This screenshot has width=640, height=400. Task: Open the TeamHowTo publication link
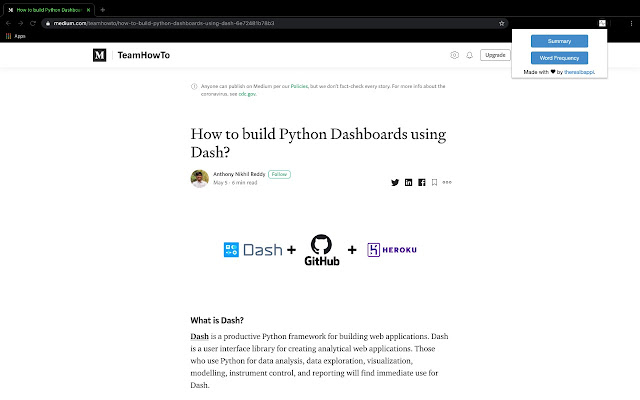pyautogui.click(x=144, y=55)
